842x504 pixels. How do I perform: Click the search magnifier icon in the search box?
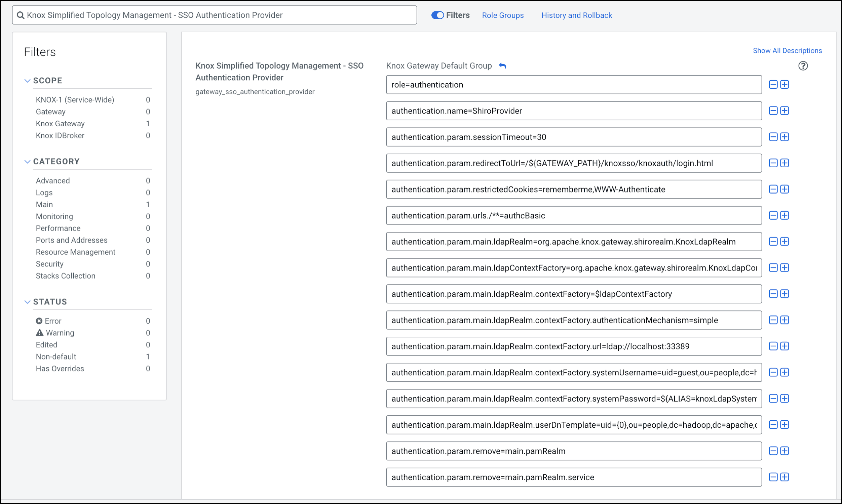pyautogui.click(x=21, y=15)
